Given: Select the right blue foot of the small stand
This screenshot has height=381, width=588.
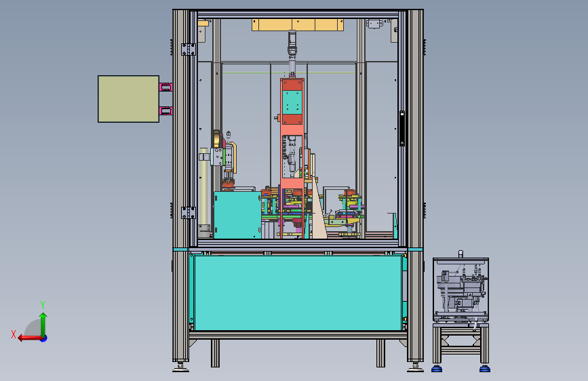Looking at the screenshot, I should tap(485, 369).
